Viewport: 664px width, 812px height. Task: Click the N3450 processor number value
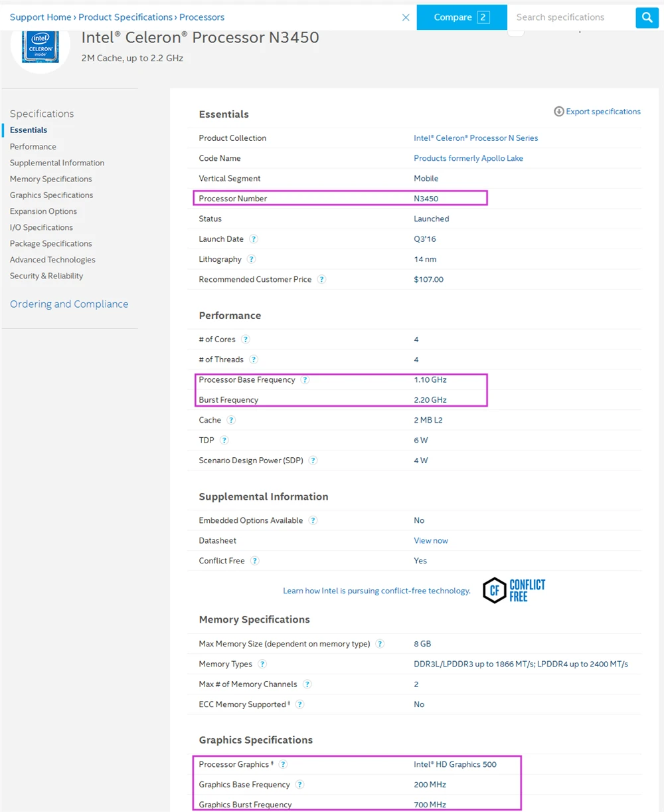click(426, 199)
